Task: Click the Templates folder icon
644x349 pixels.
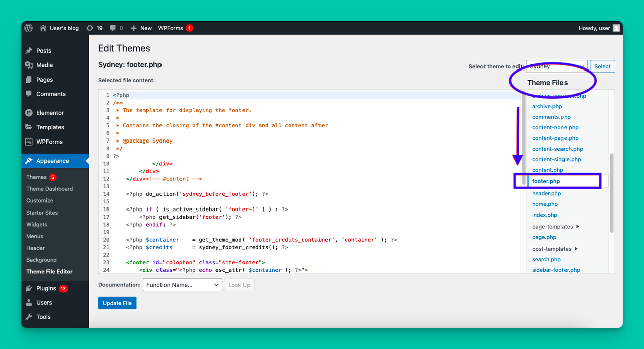Action: 29,127
